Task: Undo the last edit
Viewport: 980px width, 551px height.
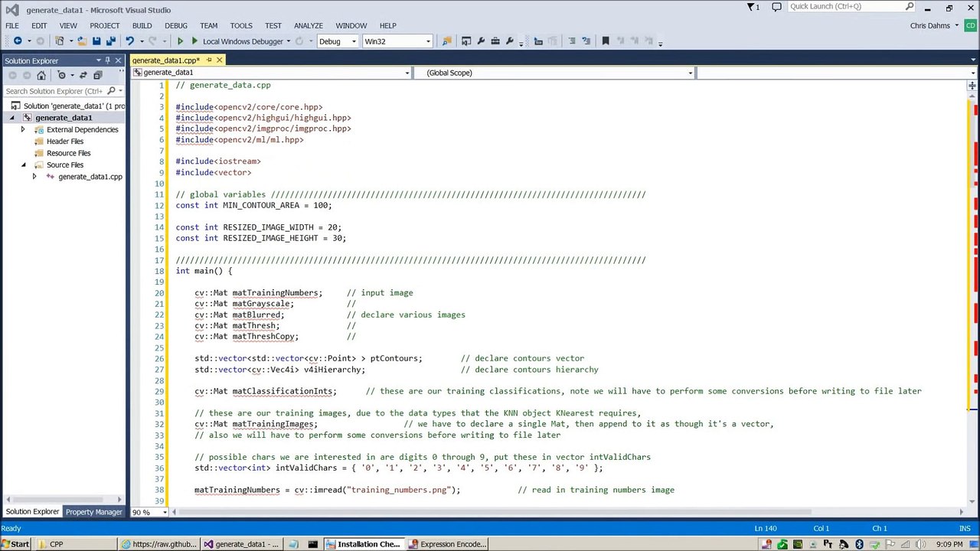Action: click(x=130, y=41)
